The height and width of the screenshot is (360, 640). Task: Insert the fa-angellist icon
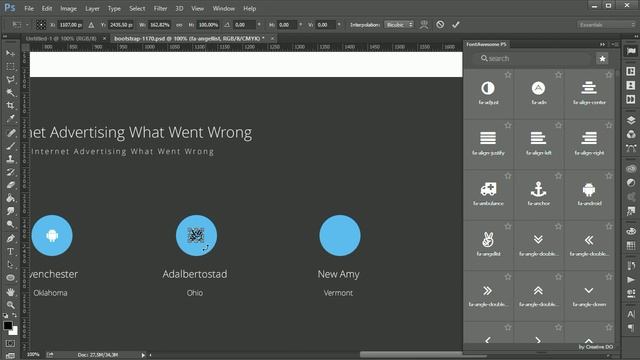pyautogui.click(x=488, y=245)
